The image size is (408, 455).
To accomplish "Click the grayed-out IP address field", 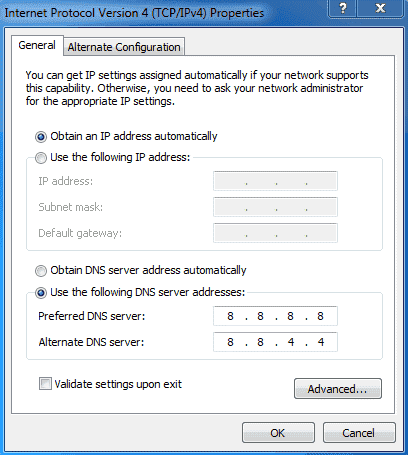I will 275,181.
